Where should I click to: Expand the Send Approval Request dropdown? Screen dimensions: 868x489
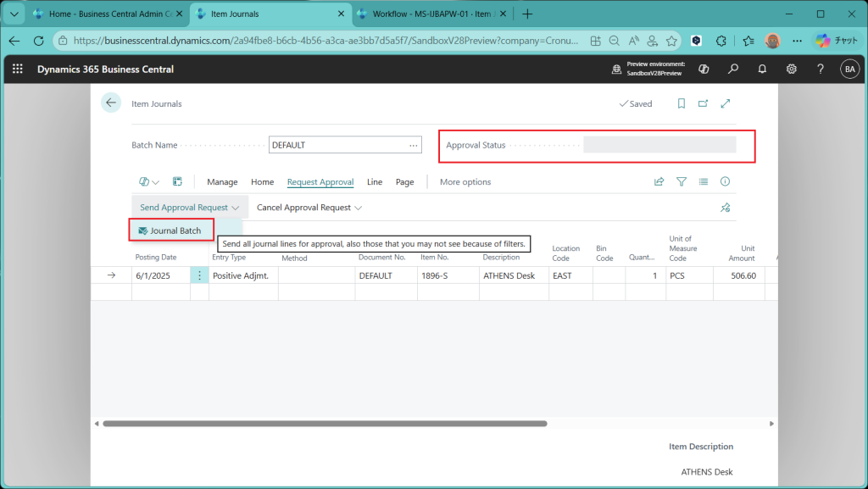[x=190, y=208]
